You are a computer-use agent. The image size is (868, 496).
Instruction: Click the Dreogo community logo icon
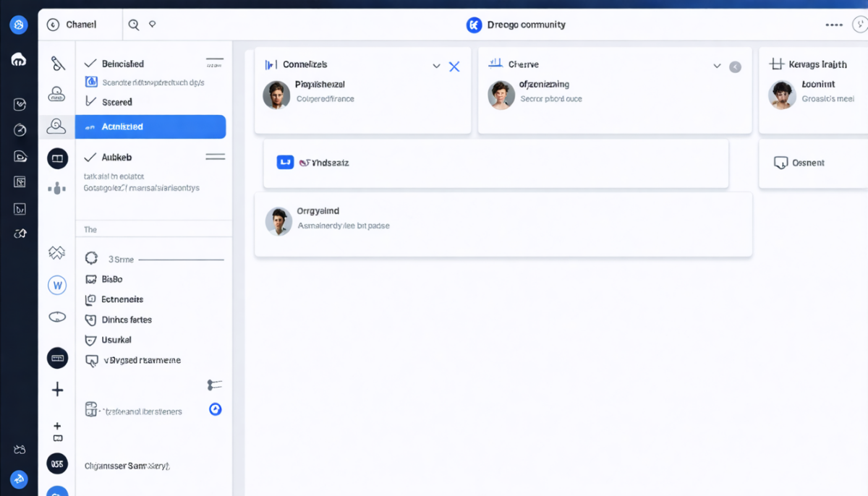pyautogui.click(x=474, y=25)
